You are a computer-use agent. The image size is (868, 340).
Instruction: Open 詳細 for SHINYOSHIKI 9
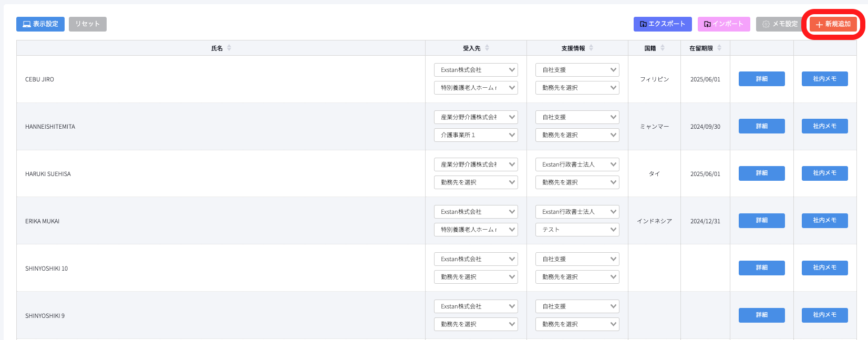(x=761, y=315)
